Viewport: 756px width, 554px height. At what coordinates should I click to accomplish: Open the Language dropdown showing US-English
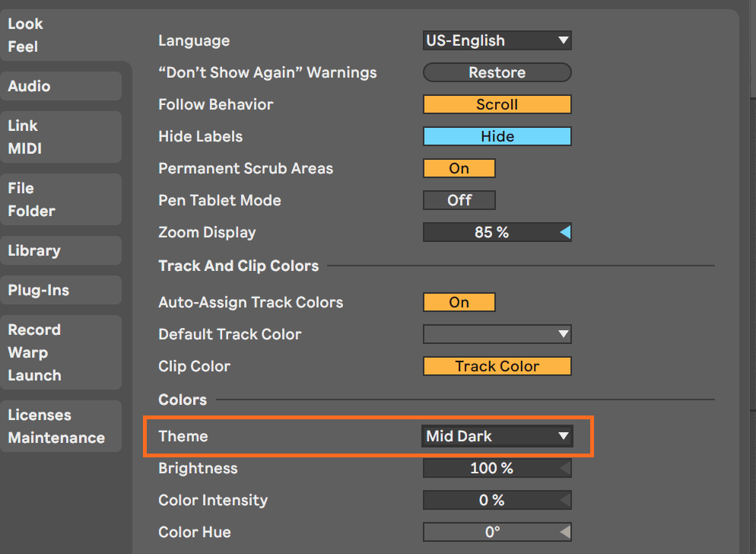(497, 40)
